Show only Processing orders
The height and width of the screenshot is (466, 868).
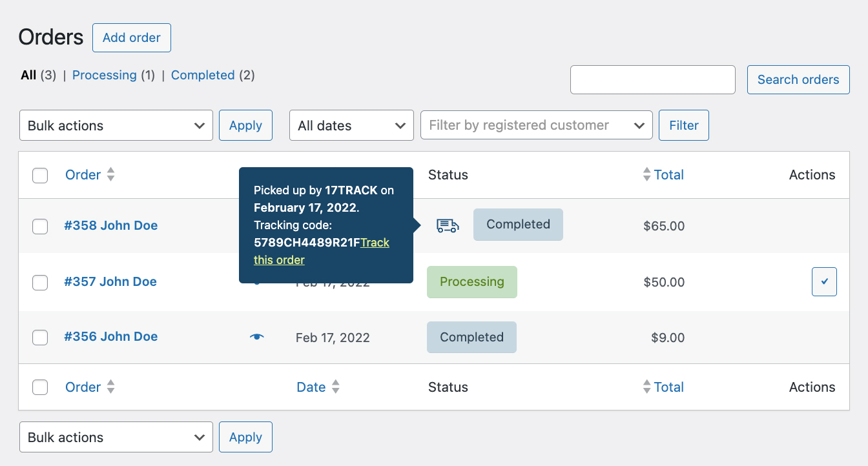104,76
